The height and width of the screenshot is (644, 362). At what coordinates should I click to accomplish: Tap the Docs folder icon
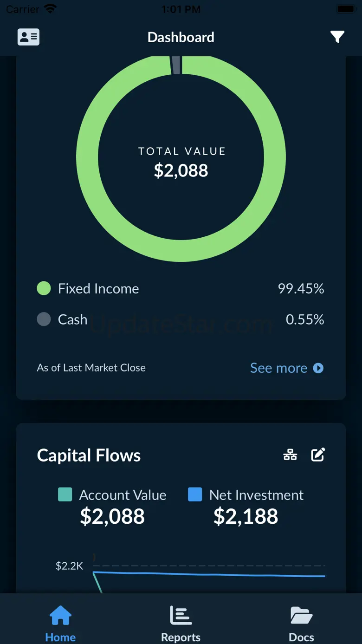tap(301, 616)
